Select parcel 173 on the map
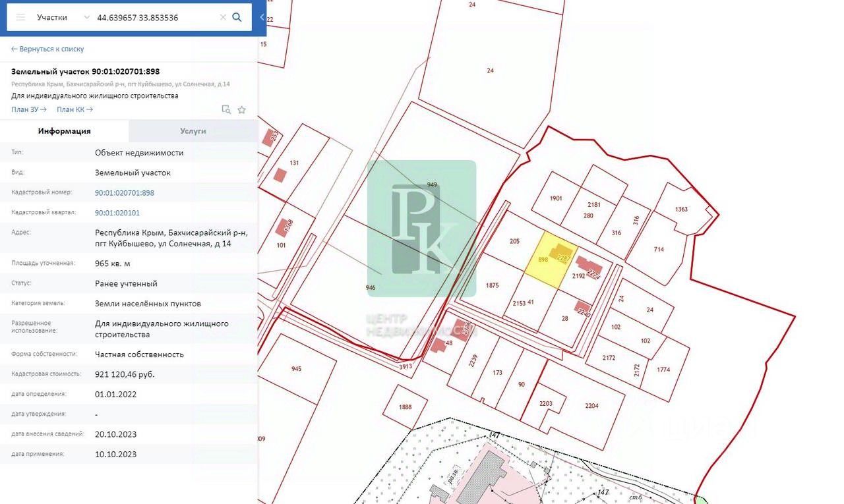This screenshot has height=504, width=844. click(498, 373)
